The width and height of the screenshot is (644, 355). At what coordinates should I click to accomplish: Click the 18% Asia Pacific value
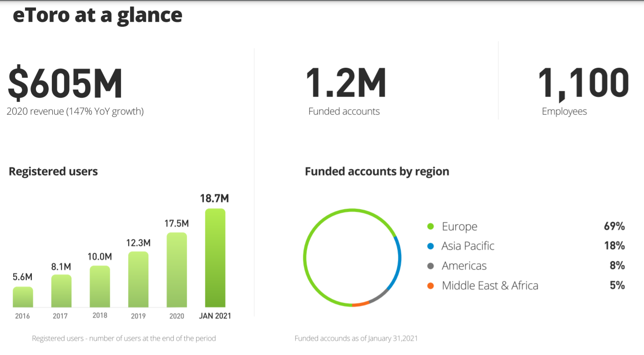click(x=614, y=246)
